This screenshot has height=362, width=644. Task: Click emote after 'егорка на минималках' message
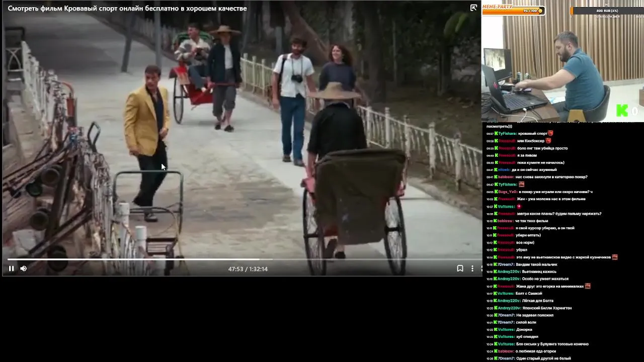[x=588, y=286]
